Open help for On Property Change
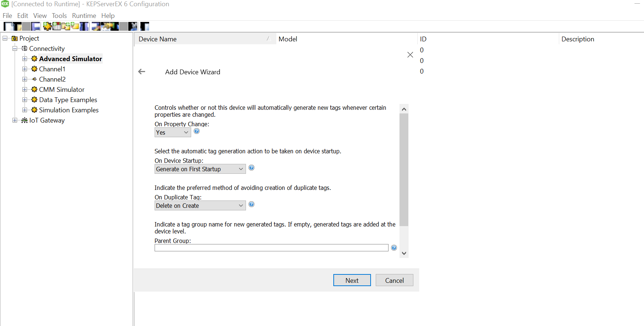The width and height of the screenshot is (644, 326). pos(197,131)
